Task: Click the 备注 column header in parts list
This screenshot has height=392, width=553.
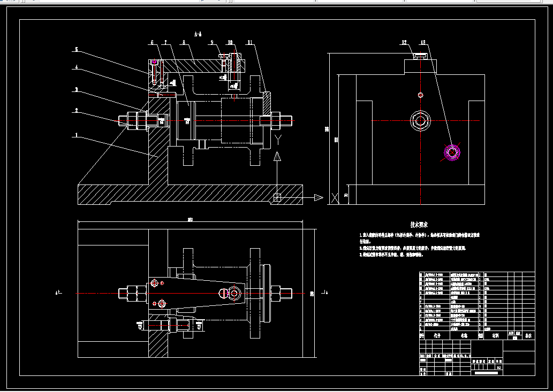Action: [x=528, y=336]
